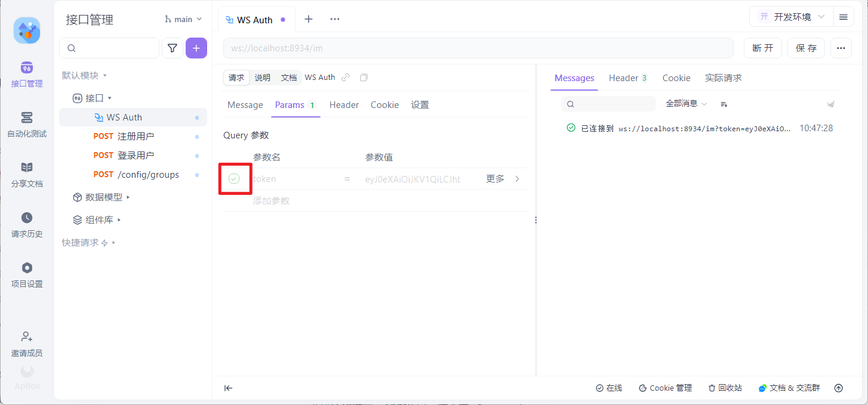Screen dimensions: 868x405
Task: Open the hamburger menu at top right
Action: [844, 17]
